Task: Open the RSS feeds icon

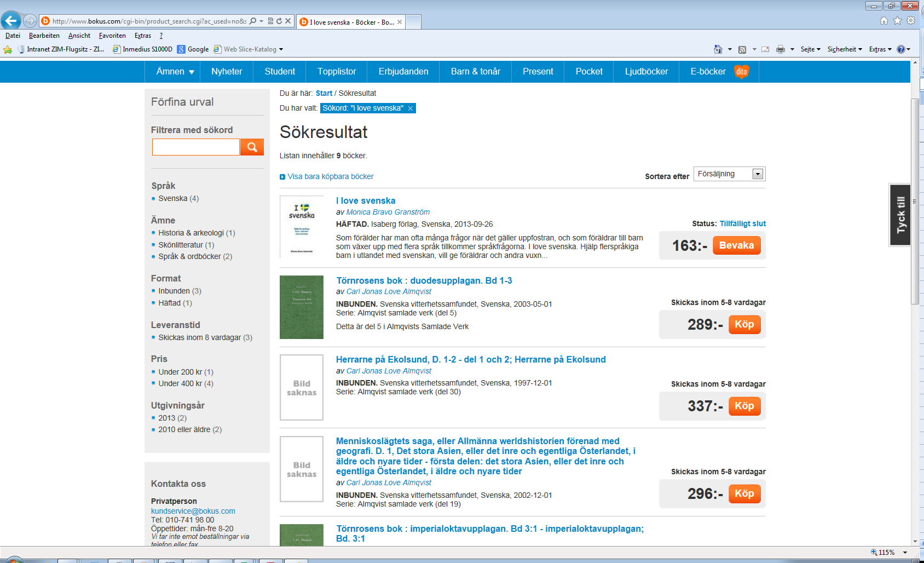Action: point(742,49)
